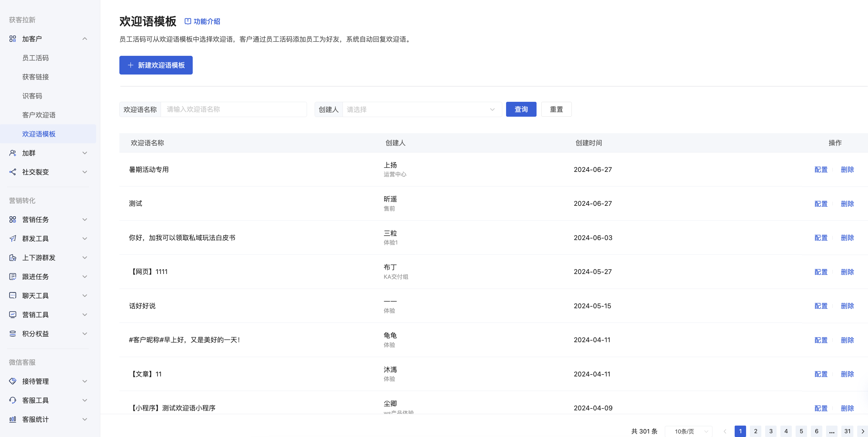Viewport: 868px width, 437px height.
Task: Expand the 客服统计 chevron
Action: click(x=84, y=419)
